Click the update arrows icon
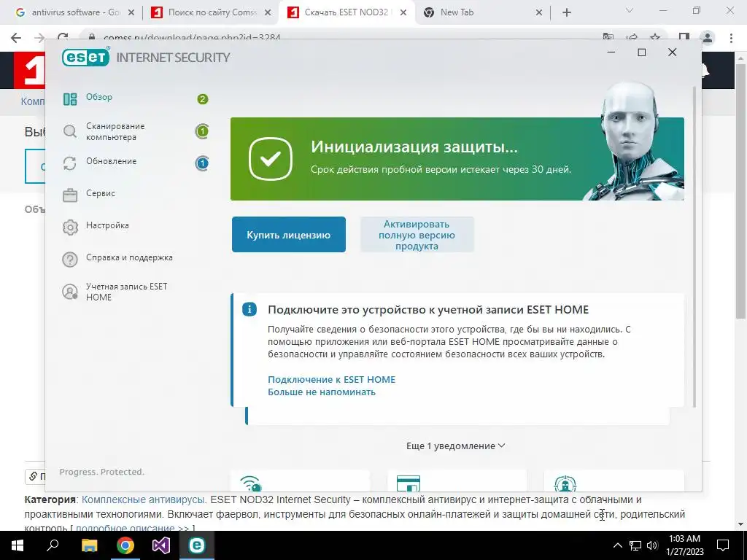This screenshot has height=560, width=747. coord(70,163)
